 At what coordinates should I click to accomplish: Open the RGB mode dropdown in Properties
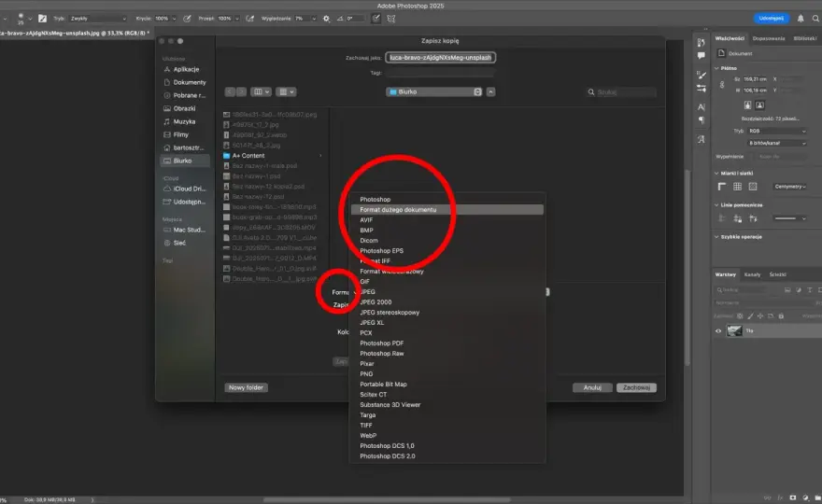776,131
